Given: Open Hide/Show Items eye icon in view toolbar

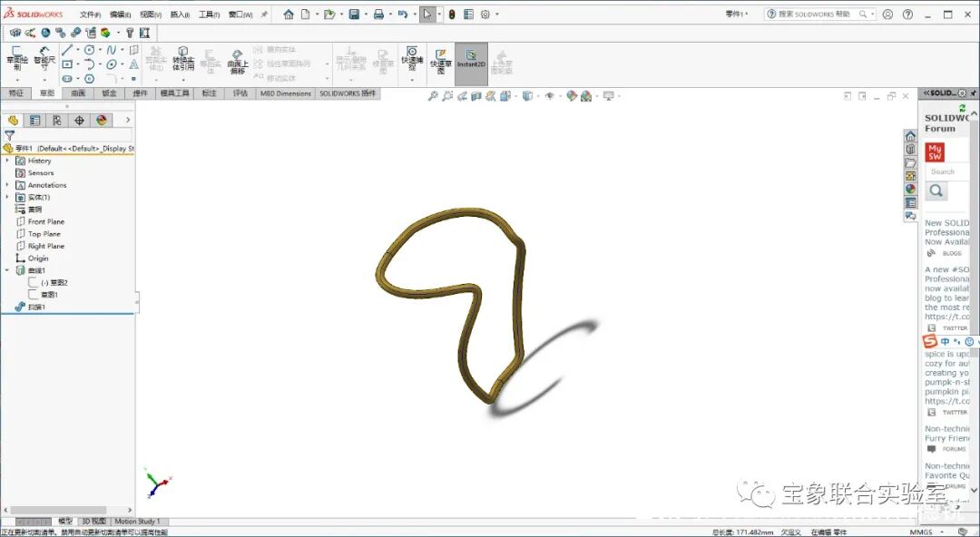Looking at the screenshot, I should tap(549, 96).
